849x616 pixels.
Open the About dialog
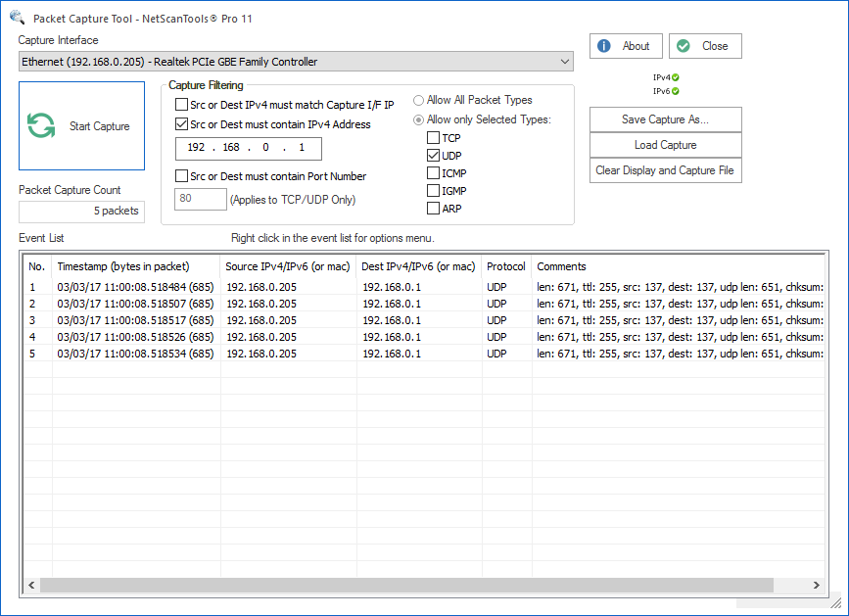click(626, 46)
